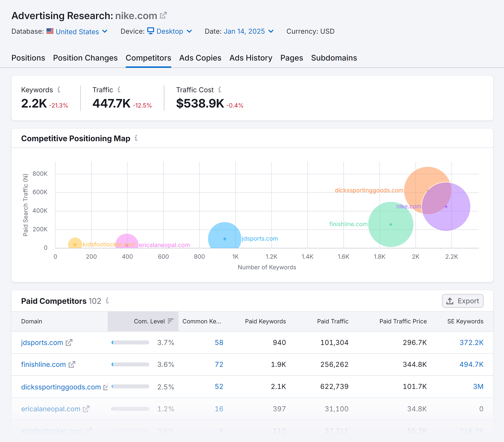Click the Export button
The height and width of the screenshot is (442, 504).
coord(463,301)
